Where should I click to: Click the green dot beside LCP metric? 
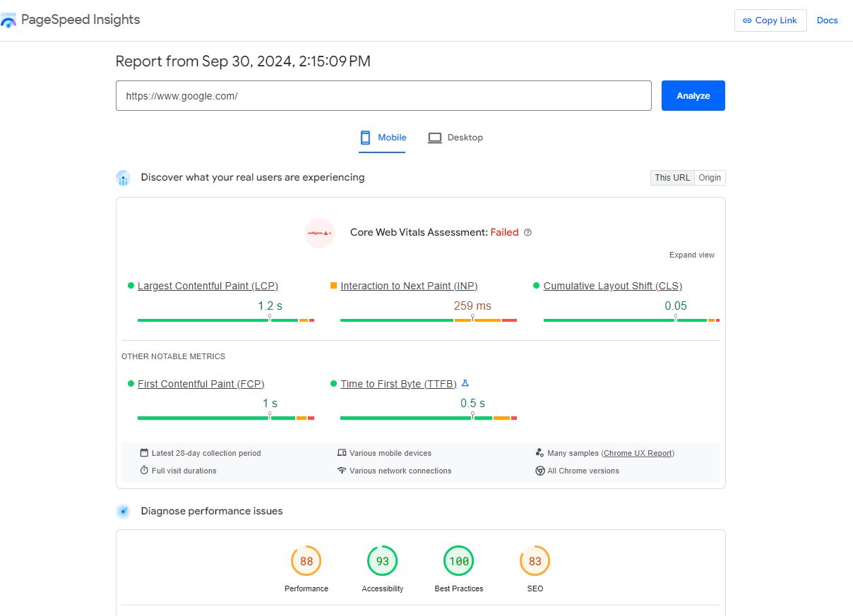tap(131, 286)
